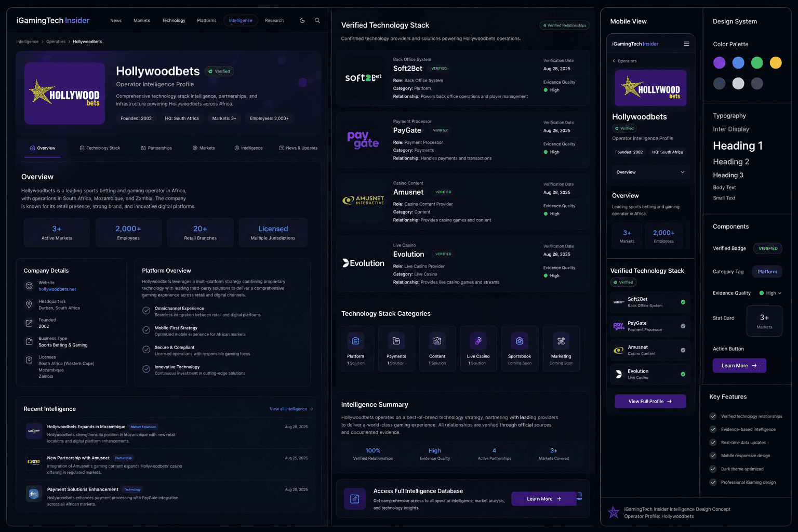Open the Platforms item in the top navigation
Image resolution: width=798 pixels, height=532 pixels.
207,21
